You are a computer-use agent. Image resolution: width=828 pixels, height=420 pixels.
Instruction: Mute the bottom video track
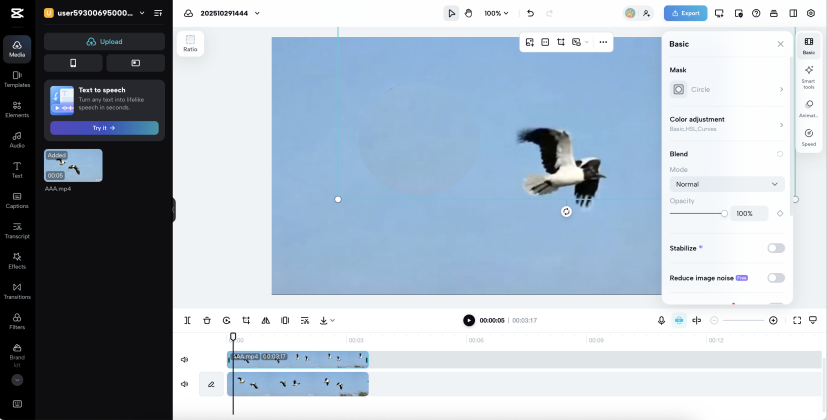pyautogui.click(x=184, y=384)
